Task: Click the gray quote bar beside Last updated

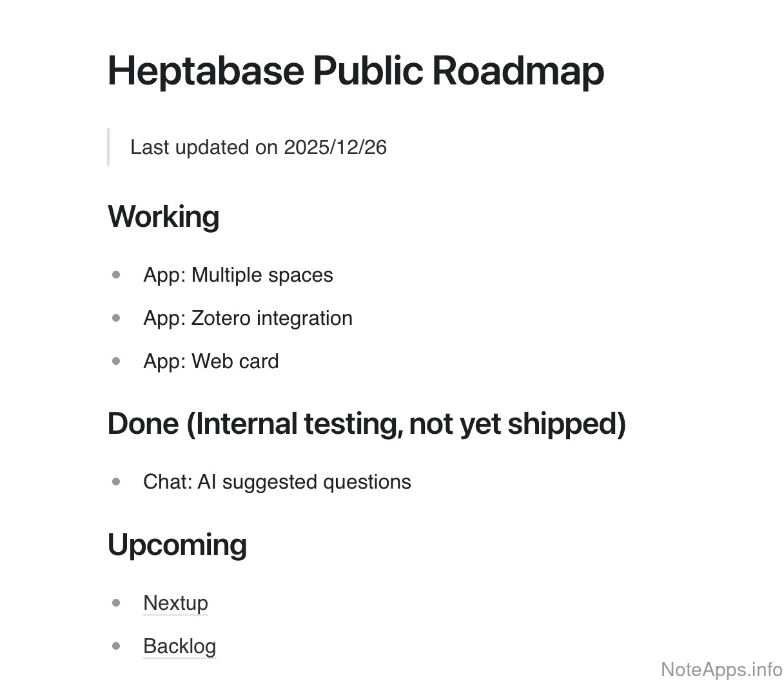Action: click(108, 147)
